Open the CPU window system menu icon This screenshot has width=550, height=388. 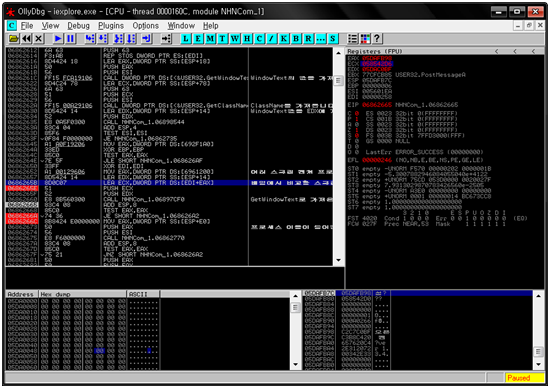point(12,26)
